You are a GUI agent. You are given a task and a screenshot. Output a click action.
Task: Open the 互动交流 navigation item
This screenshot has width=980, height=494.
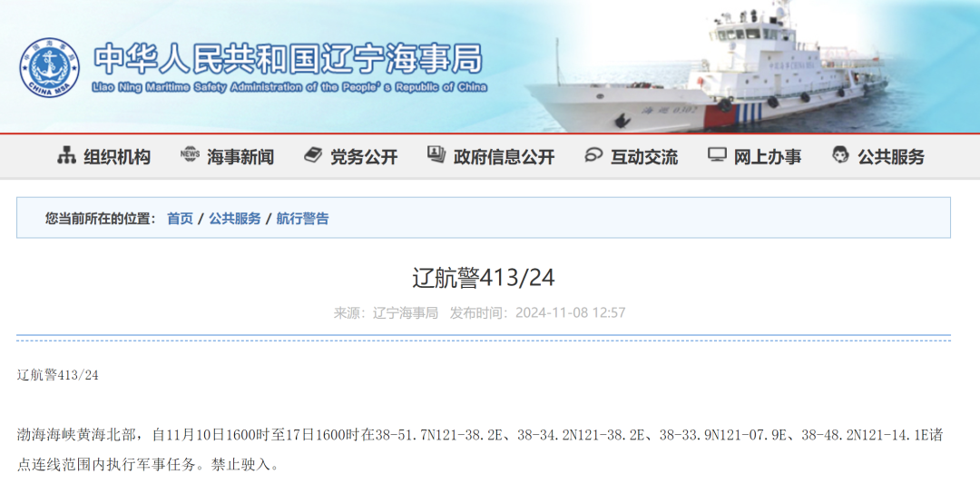tap(643, 157)
